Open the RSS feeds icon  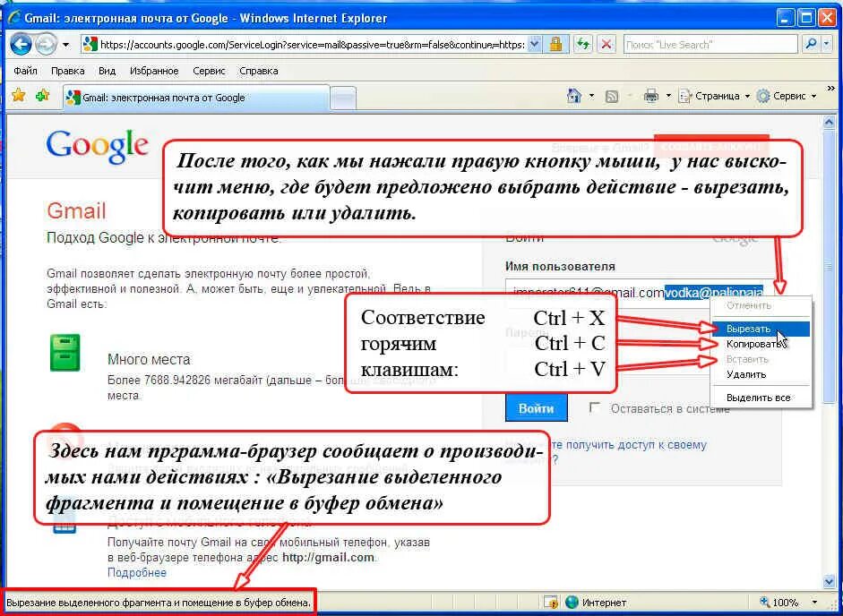[x=612, y=96]
